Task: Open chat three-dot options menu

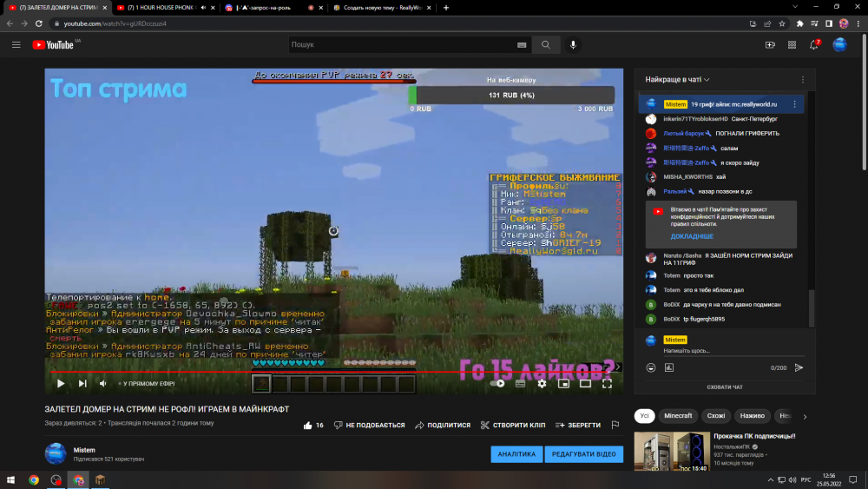Action: pos(803,80)
